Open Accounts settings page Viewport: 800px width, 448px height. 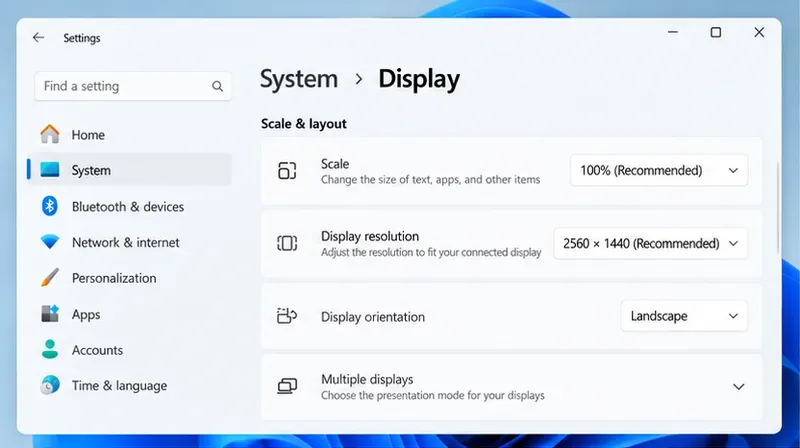(x=130, y=350)
